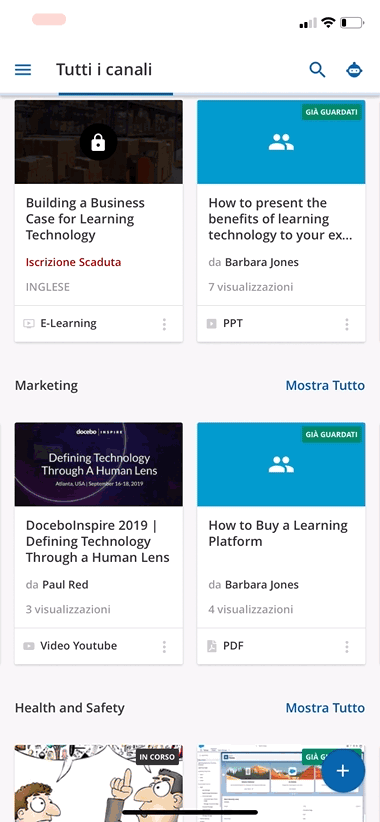Open three-dot menu on PDF card
The width and height of the screenshot is (380, 822).
click(346, 646)
